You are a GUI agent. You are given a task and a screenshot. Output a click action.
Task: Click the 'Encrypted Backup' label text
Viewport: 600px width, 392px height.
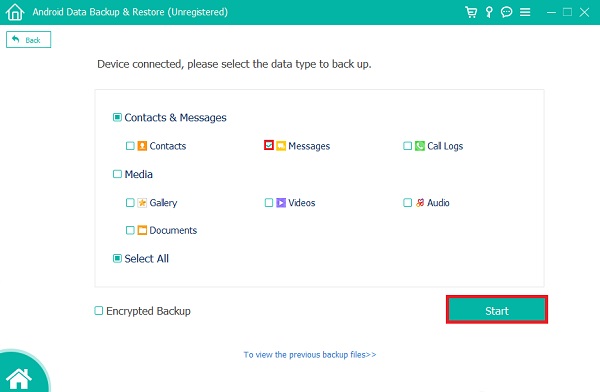tap(148, 311)
